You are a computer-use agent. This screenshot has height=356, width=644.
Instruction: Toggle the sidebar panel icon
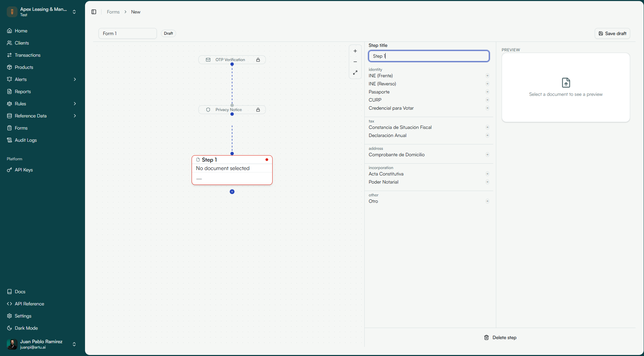pyautogui.click(x=94, y=12)
